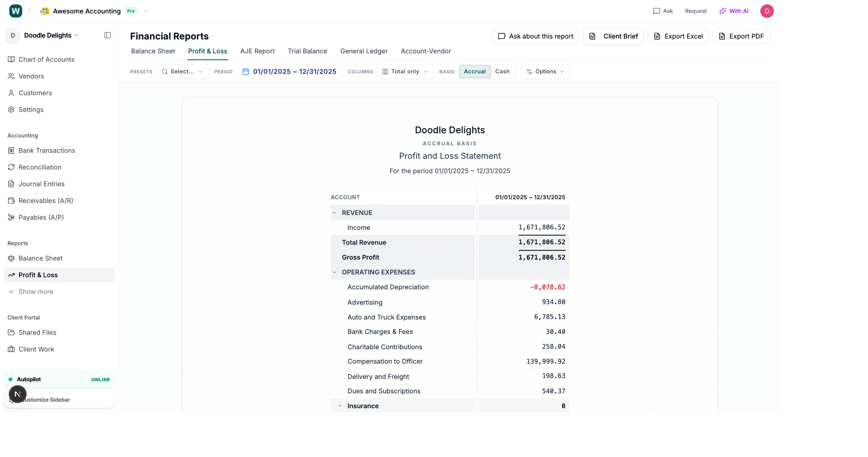Click the Autopilot online status toggle
This screenshot has width=868, height=457.
pyautogui.click(x=59, y=379)
